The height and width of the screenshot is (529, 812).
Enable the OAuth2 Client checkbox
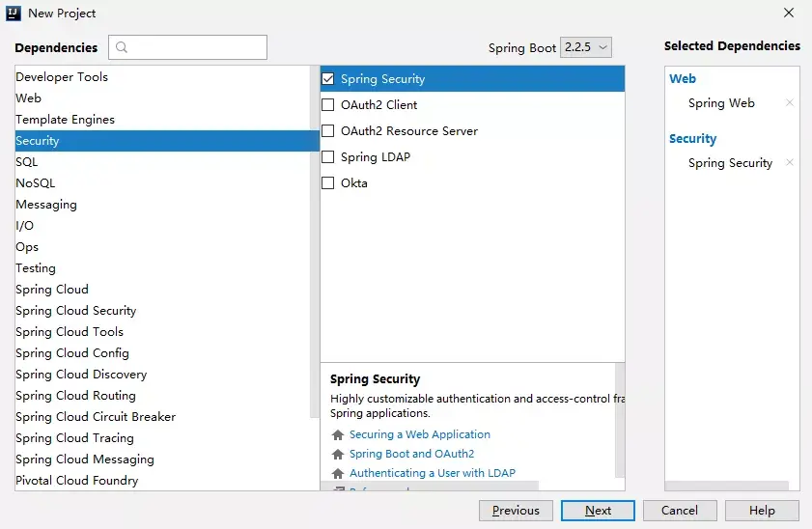[x=328, y=104]
